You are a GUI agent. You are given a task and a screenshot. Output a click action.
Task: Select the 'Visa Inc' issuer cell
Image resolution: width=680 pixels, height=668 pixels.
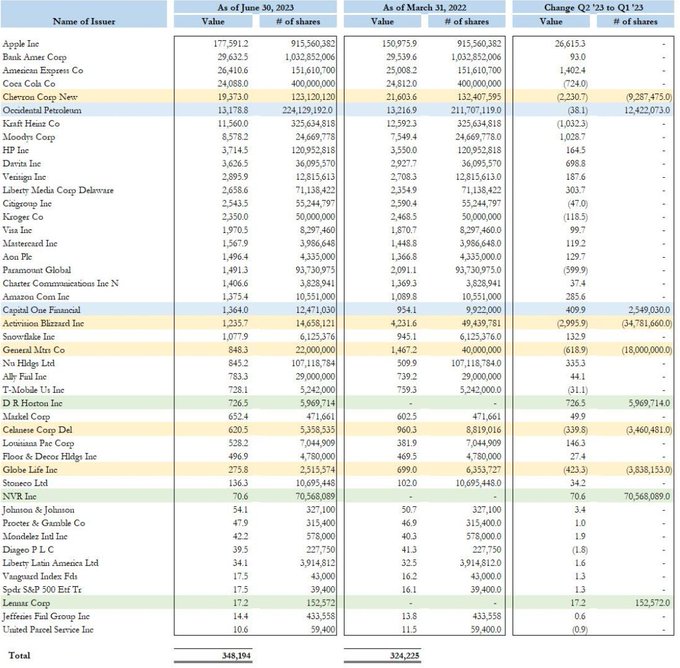pyautogui.click(x=17, y=230)
